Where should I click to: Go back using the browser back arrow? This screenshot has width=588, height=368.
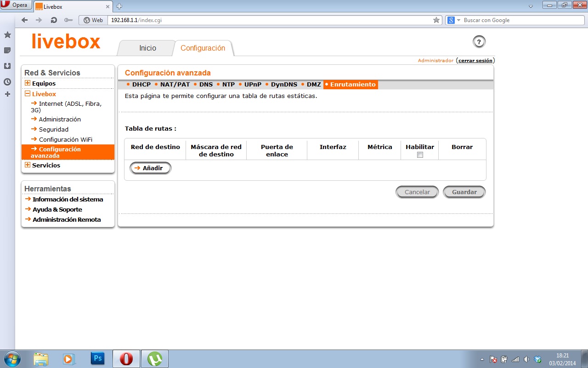[x=25, y=20]
